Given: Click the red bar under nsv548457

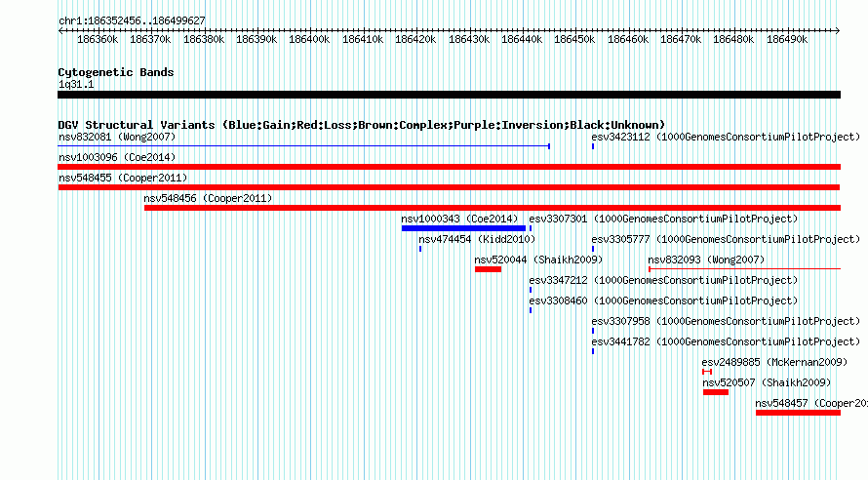Looking at the screenshot, I should (x=798, y=413).
